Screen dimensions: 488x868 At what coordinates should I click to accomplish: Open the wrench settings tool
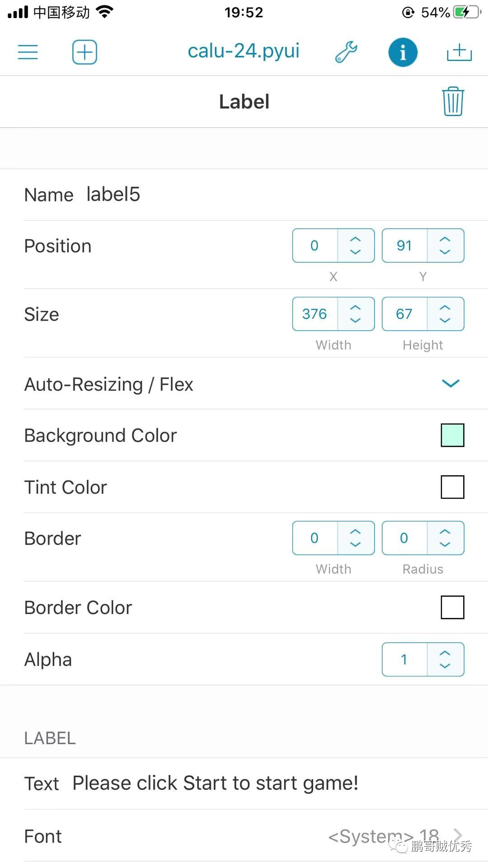[346, 52]
